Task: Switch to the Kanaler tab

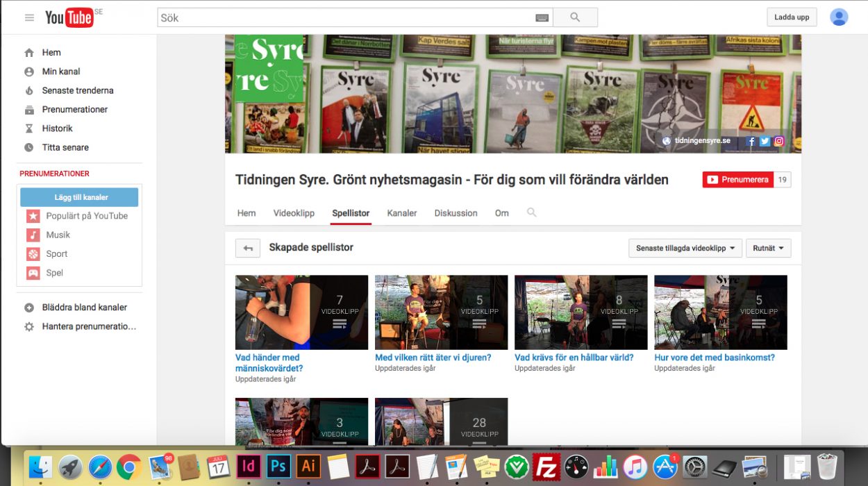Action: pyautogui.click(x=402, y=213)
